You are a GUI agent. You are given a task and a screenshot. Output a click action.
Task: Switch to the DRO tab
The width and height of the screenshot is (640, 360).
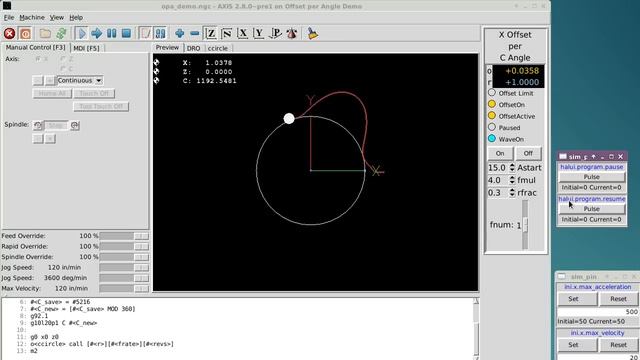click(x=193, y=48)
